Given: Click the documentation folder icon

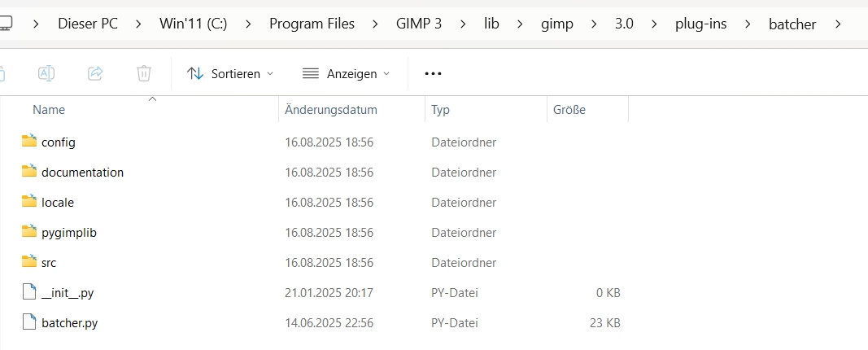Looking at the screenshot, I should coord(29,172).
